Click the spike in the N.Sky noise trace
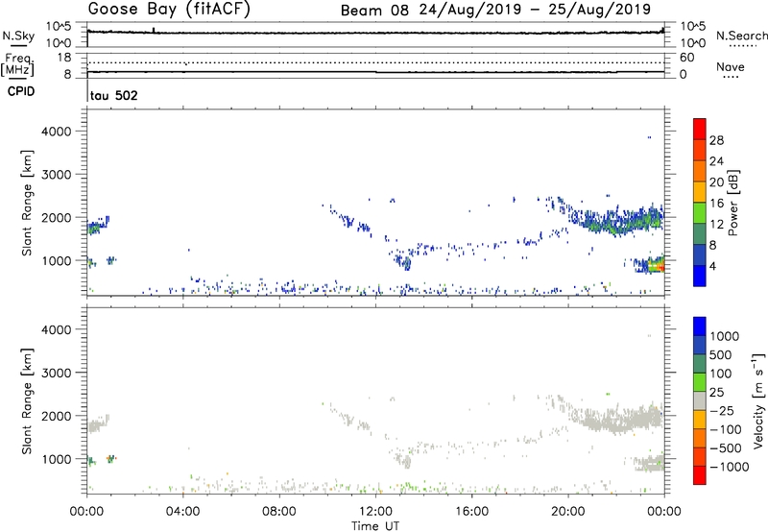 154,30
